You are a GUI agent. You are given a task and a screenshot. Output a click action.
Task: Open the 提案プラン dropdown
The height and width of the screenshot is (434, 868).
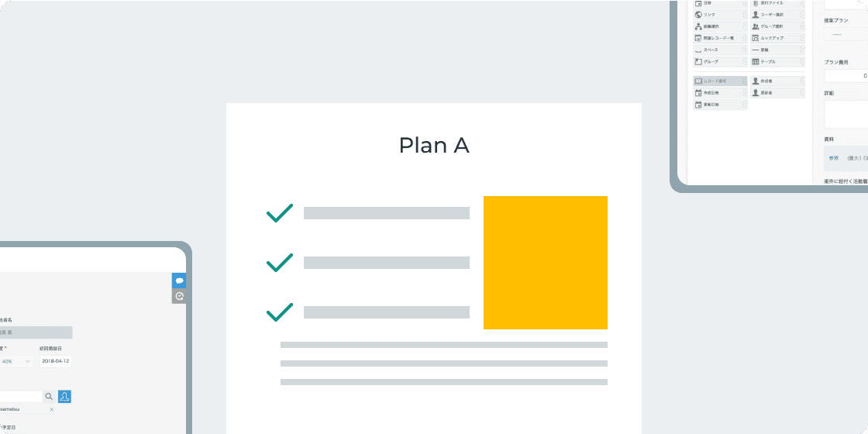846,34
